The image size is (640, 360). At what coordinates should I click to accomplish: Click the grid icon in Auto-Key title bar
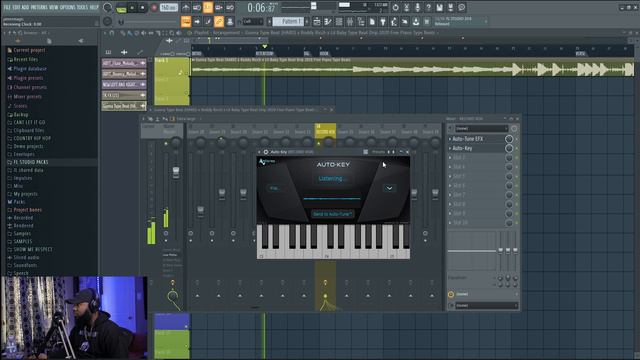tap(366, 152)
